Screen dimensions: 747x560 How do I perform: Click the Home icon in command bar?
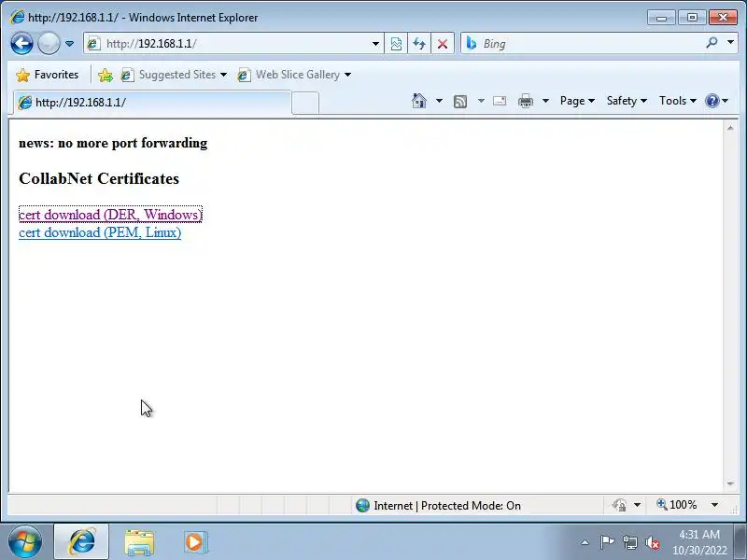(x=418, y=101)
